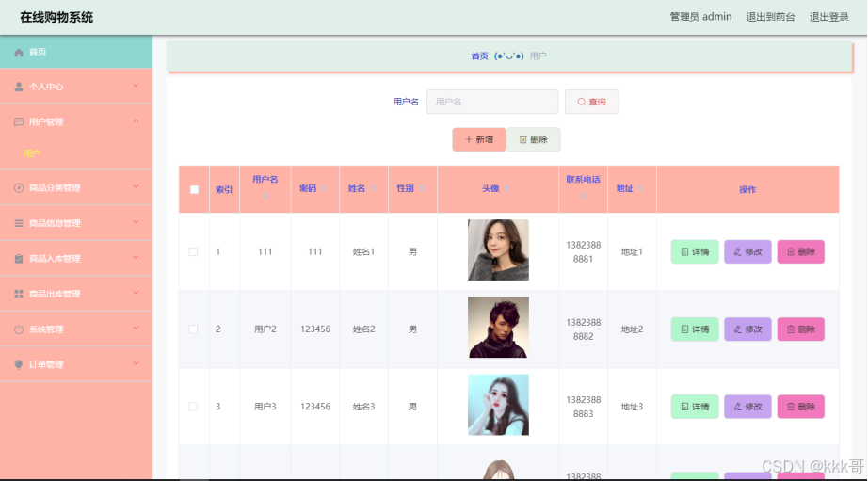Click the grid icon beside 商品出库管理
This screenshot has height=481, width=868.
click(19, 294)
